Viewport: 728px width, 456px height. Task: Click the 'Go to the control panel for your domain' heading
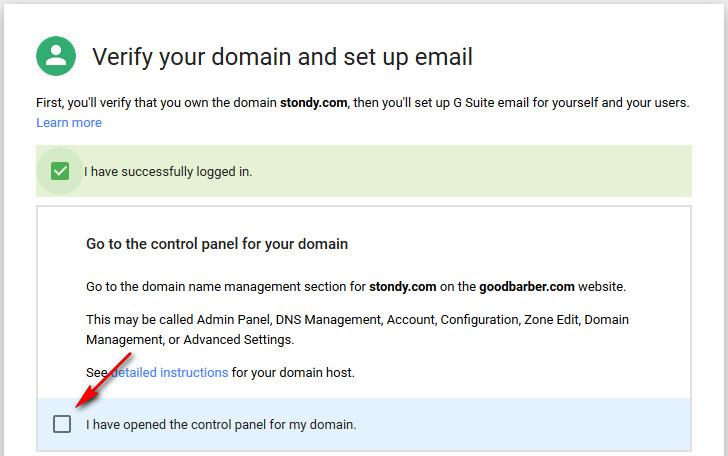[217, 244]
